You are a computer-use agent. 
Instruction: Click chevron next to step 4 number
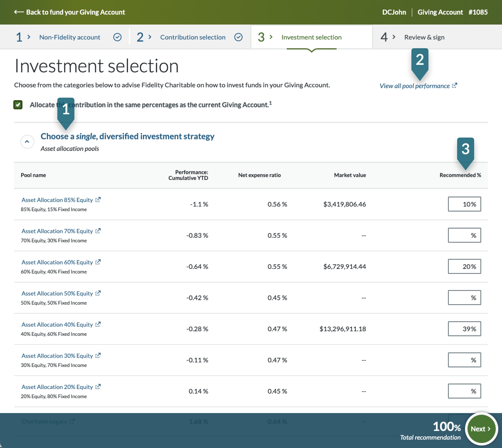click(x=394, y=37)
